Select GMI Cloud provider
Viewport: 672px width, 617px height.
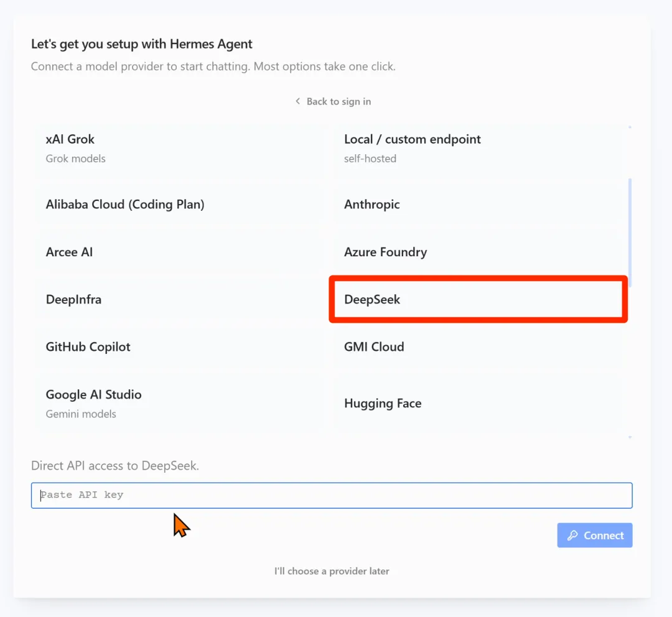point(477,347)
